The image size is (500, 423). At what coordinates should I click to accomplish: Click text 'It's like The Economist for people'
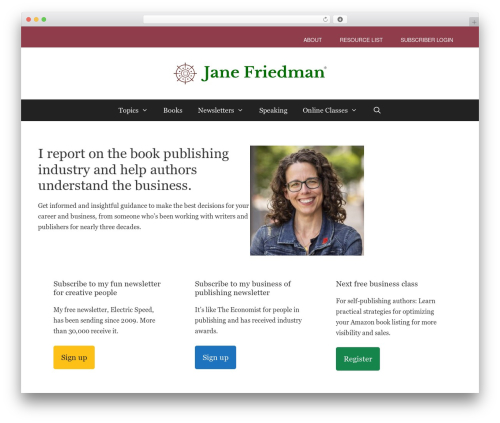(x=248, y=320)
